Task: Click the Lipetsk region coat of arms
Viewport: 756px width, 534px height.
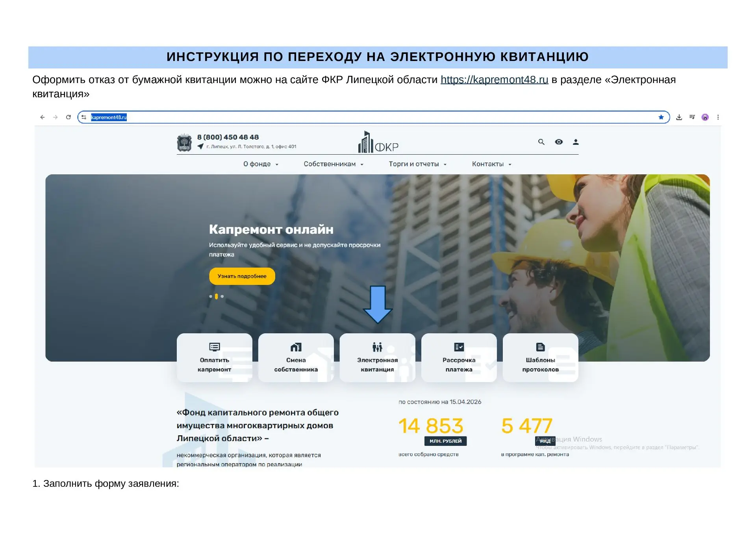Action: coord(184,142)
